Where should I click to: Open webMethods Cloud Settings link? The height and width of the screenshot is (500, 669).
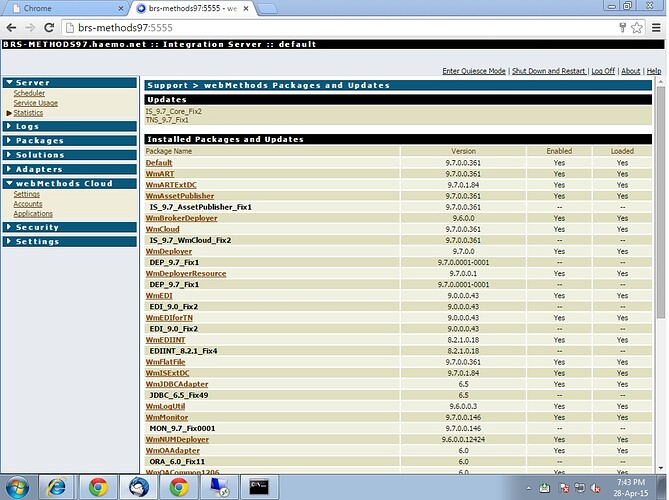click(26, 194)
